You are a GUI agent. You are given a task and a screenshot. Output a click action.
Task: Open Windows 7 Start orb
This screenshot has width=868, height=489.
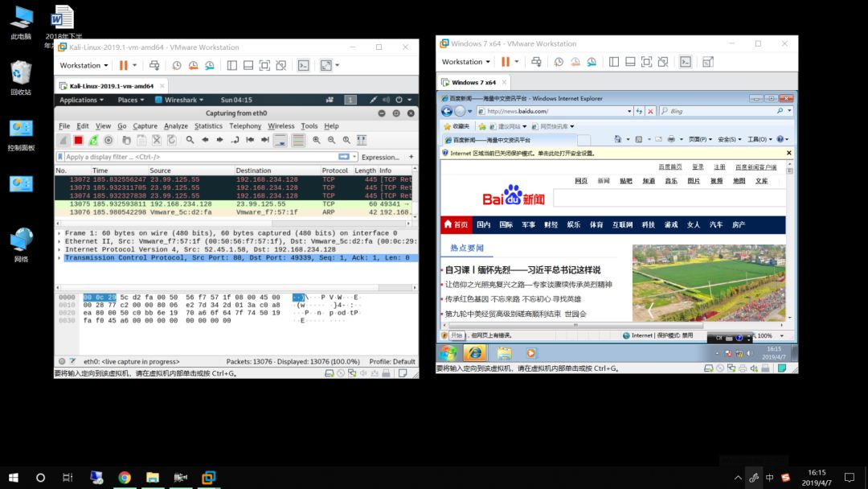pos(448,353)
